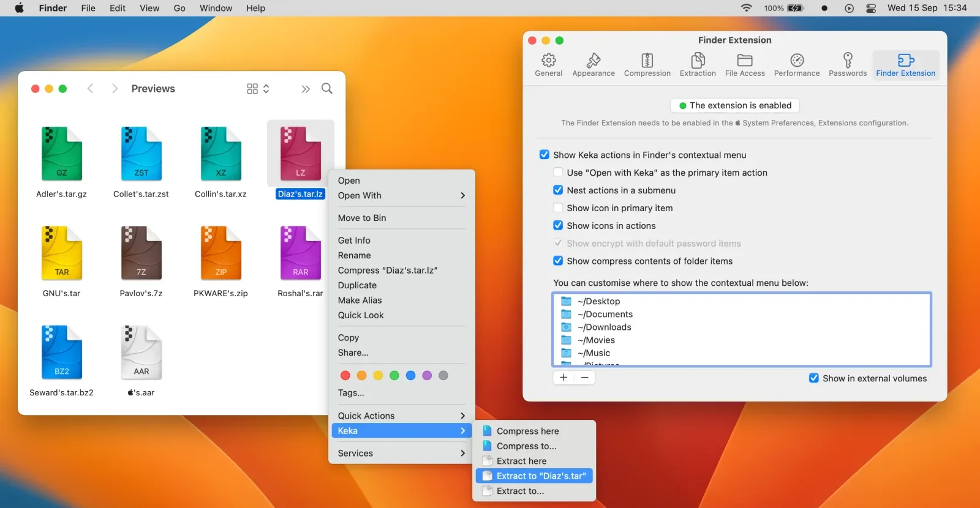Expand the Quick Actions submenu
The image size is (980, 508).
coord(402,416)
